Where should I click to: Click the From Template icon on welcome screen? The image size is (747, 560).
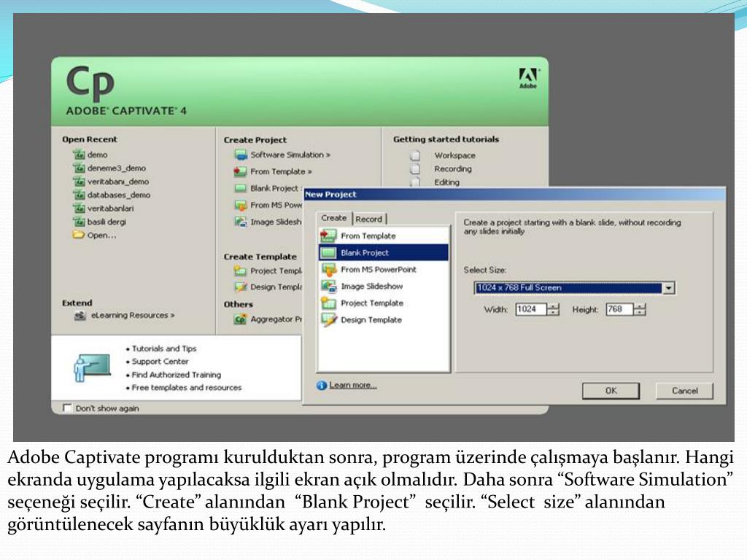(x=240, y=171)
